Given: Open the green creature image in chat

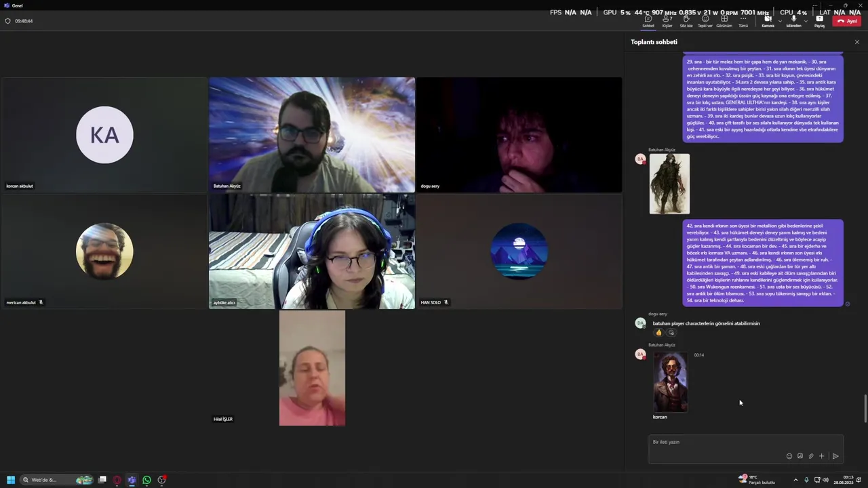Looking at the screenshot, I should 669,184.
